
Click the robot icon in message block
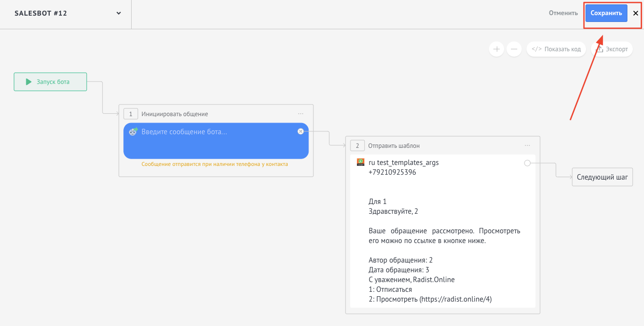tap(133, 131)
